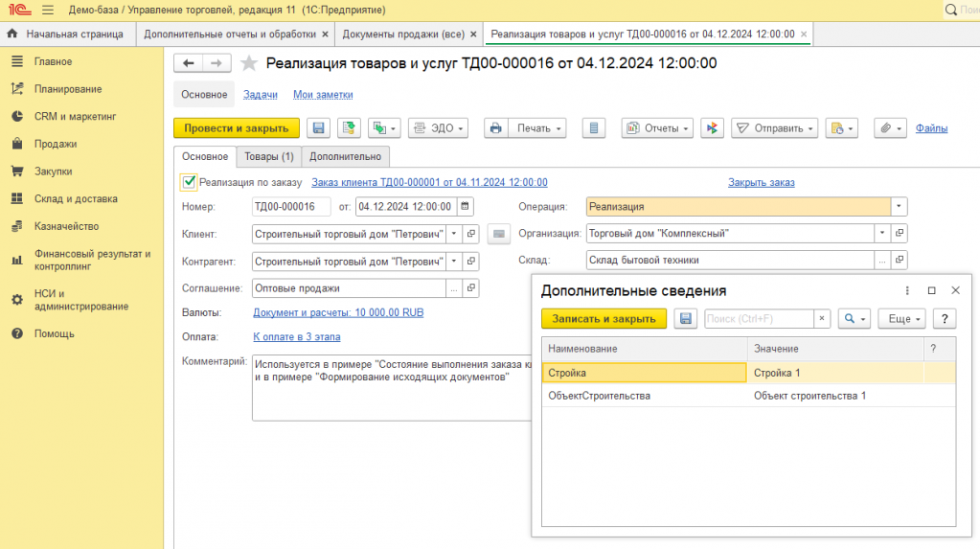The height and width of the screenshot is (549, 980).
Task: Open Задачи link
Action: 260,95
